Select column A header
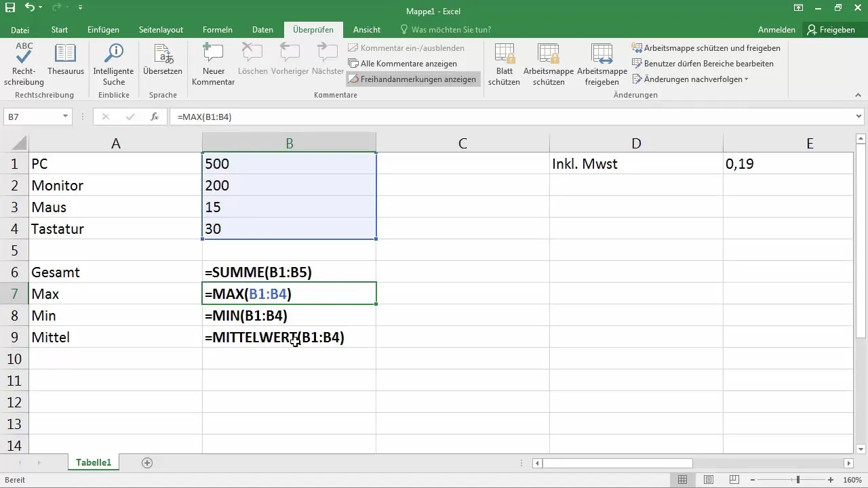The image size is (868, 488). 116,143
